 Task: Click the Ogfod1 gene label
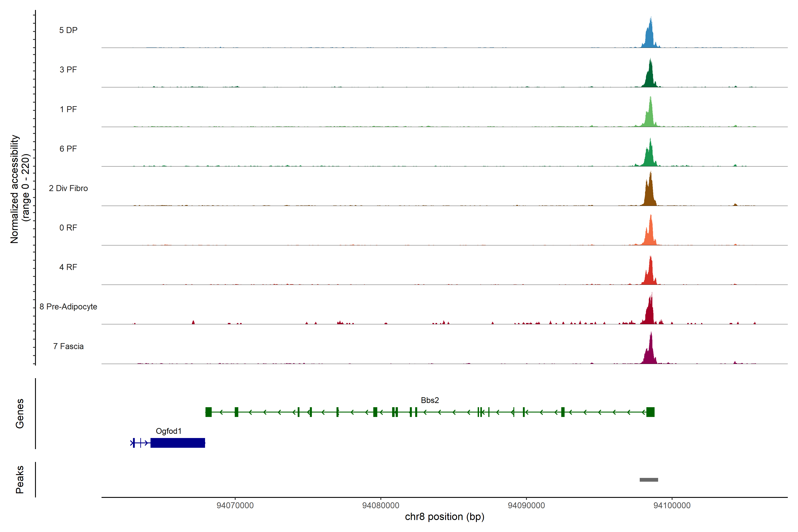click(x=169, y=431)
